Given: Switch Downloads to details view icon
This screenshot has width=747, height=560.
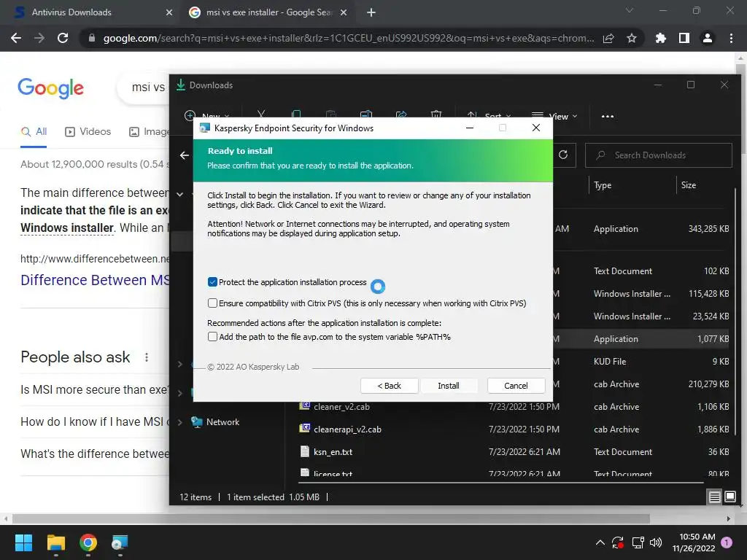Looking at the screenshot, I should (x=715, y=497).
